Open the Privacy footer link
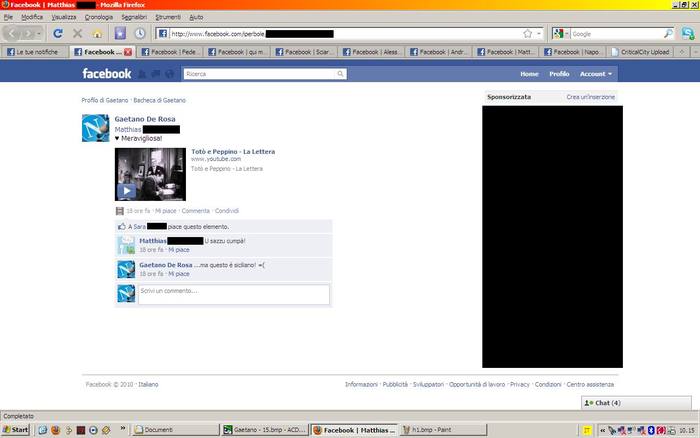 tap(520, 384)
